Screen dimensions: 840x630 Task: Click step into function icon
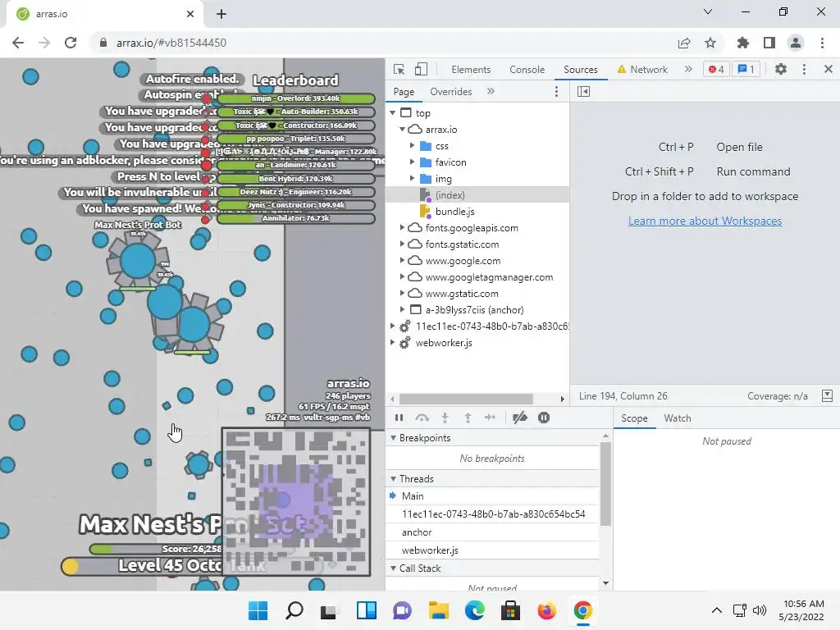(x=445, y=418)
